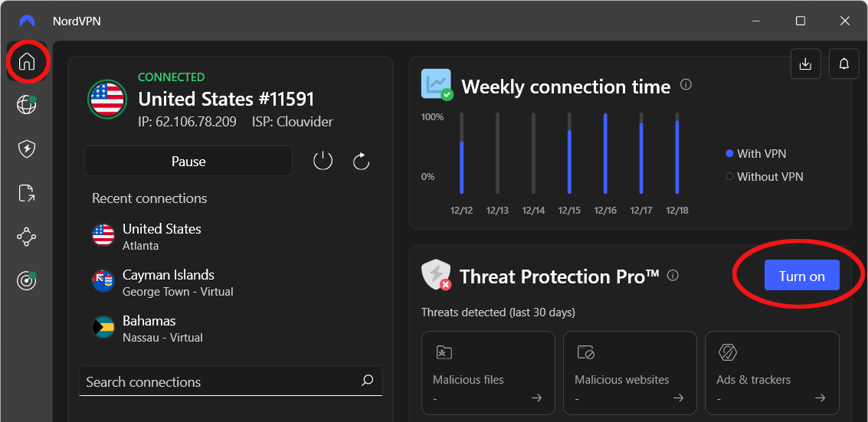Click the Bahamas flag icon

point(103,328)
